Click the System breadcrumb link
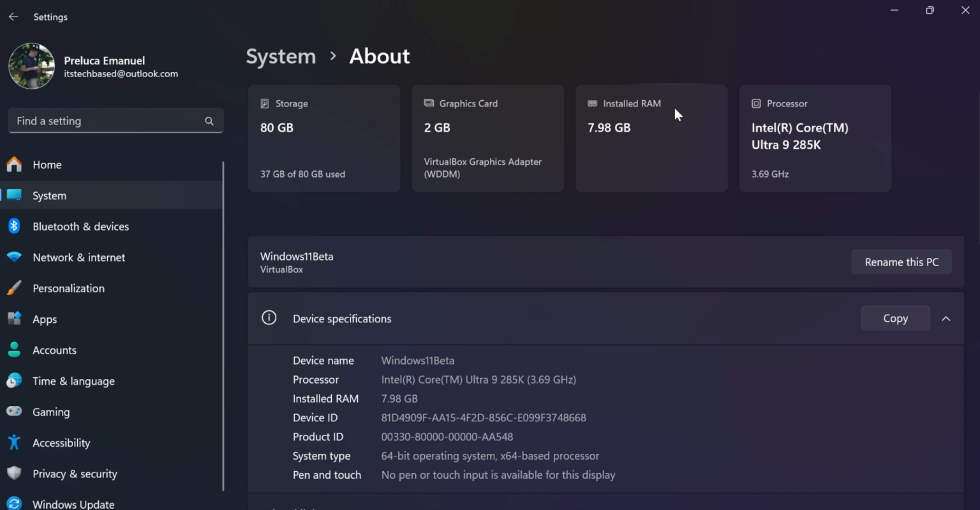 pos(281,56)
